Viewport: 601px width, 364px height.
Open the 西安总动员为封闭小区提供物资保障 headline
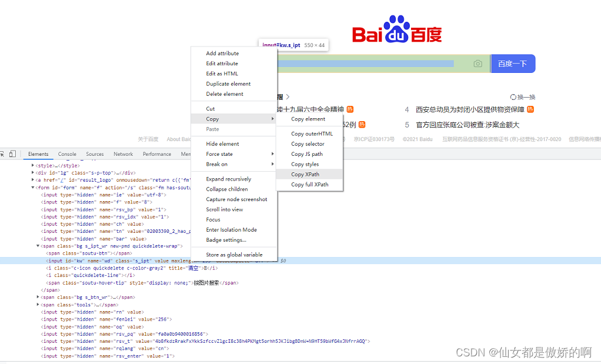coord(470,109)
